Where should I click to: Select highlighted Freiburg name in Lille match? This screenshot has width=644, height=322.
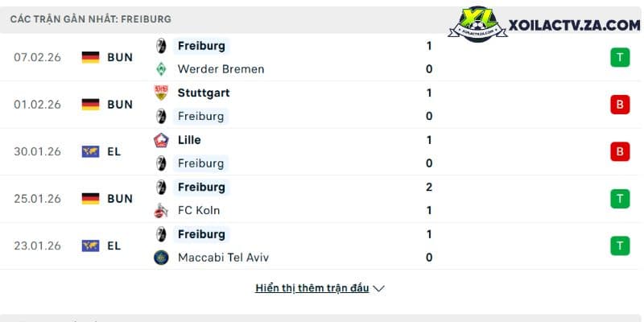click(200, 163)
